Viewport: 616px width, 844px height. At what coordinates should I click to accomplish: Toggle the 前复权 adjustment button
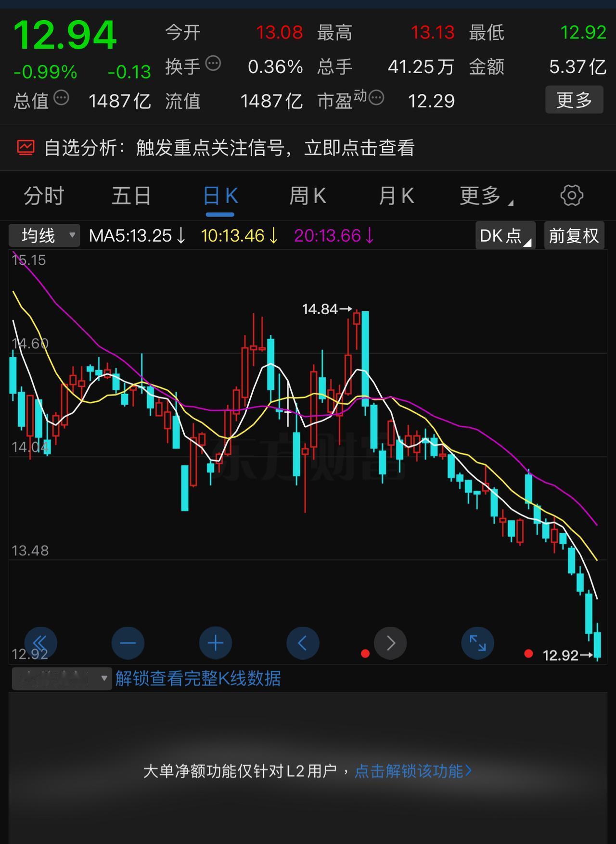click(574, 235)
